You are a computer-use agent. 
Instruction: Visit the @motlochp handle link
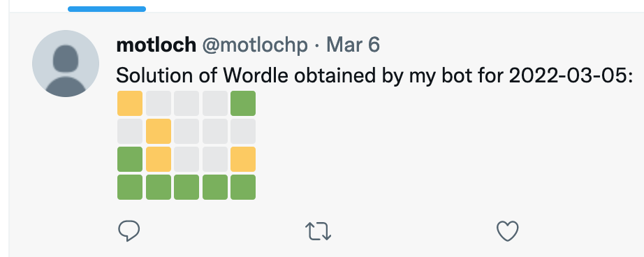(255, 45)
